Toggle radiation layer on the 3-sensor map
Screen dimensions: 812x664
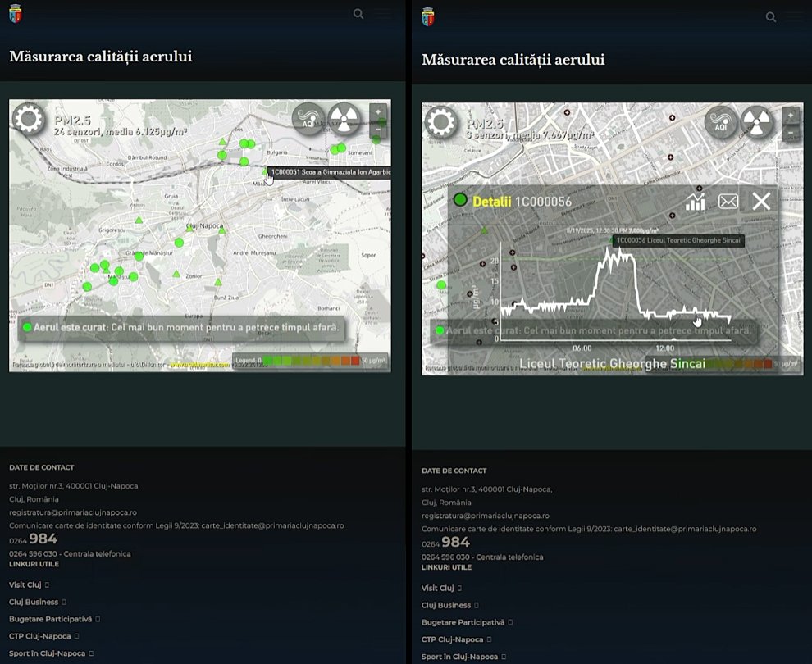[x=757, y=123]
